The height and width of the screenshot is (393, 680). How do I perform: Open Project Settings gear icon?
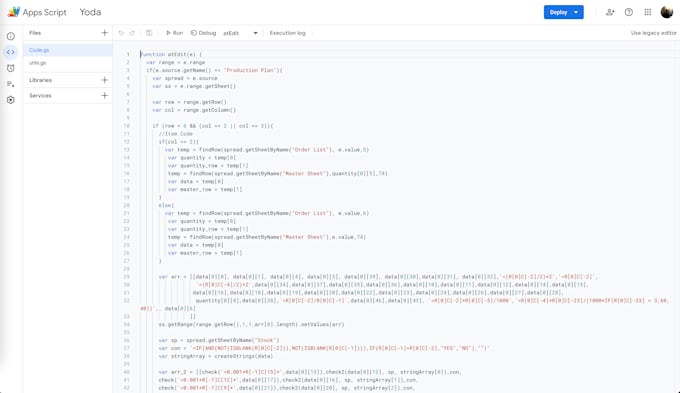click(11, 100)
